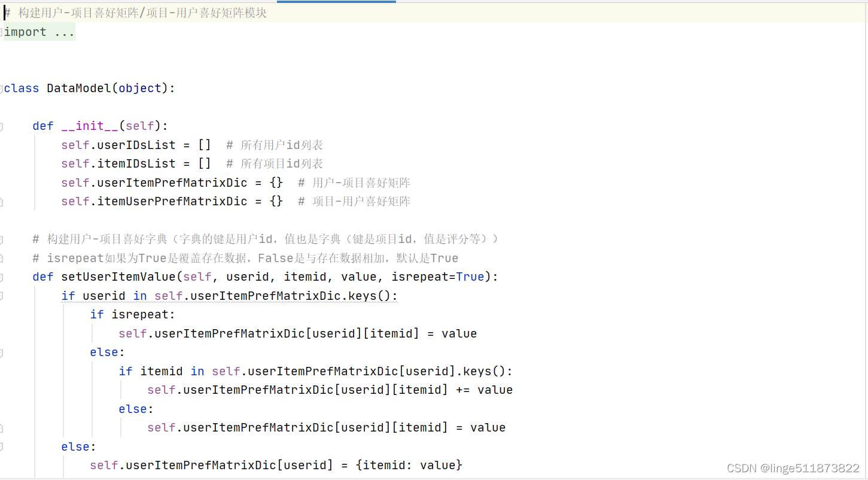Collapse the "if userid in" block fold marker
Viewport: 868px width, 480px height.
[1, 296]
